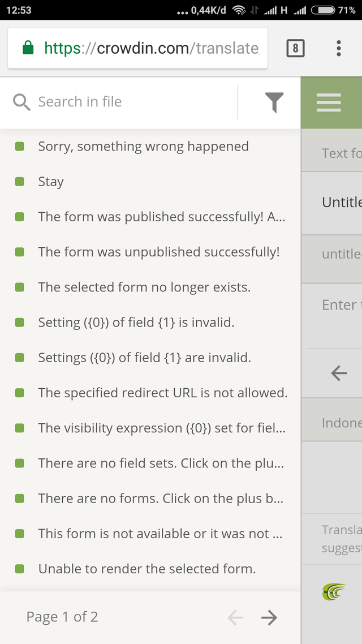Open the filter funnel icon
Image resolution: width=362 pixels, height=644 pixels.
click(274, 102)
